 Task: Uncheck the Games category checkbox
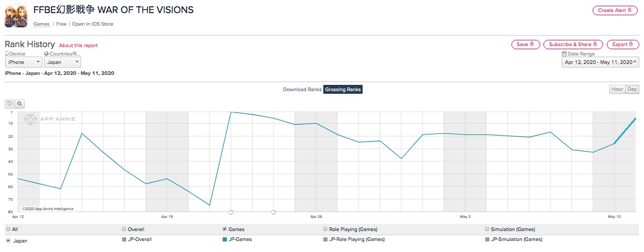[x=225, y=229]
